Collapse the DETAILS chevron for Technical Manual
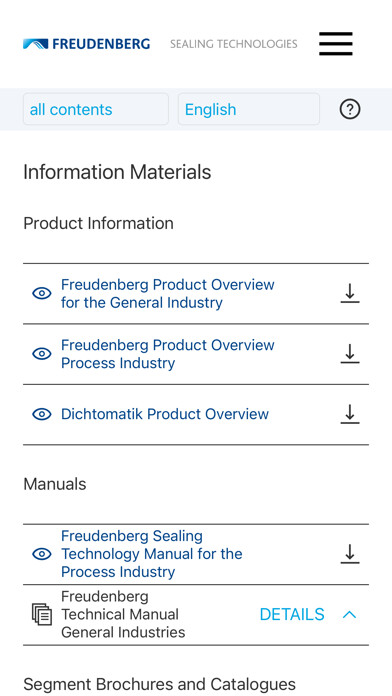This screenshot has width=392, height=696. point(350,614)
